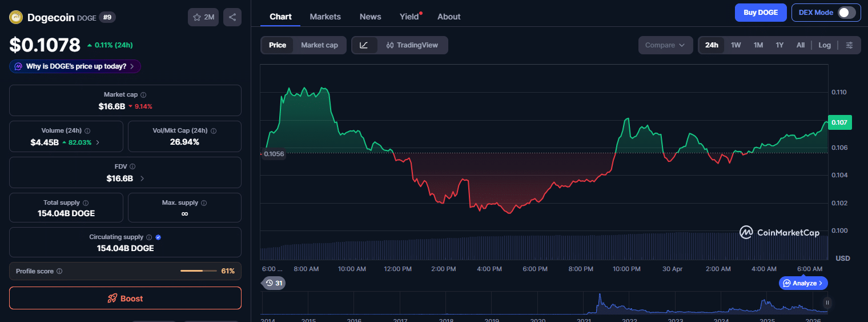
Task: Open the Compare dropdown
Action: (x=665, y=45)
